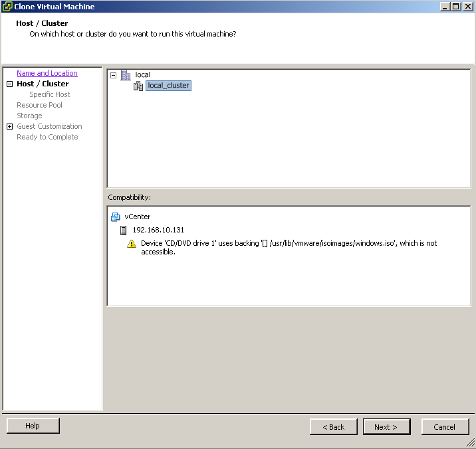The image size is (476, 449).
Task: Click the Ready to Complete step label
Action: [47, 137]
